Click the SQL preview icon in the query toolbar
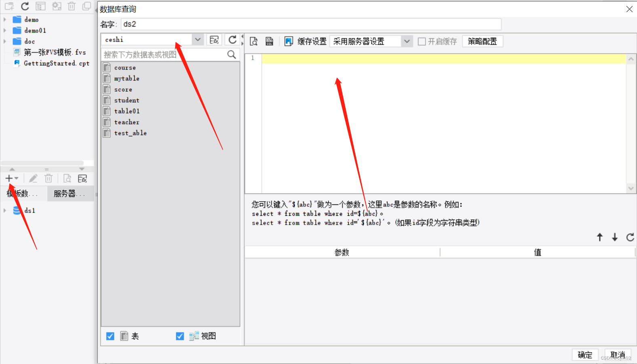Viewport: 637px width, 364px height. point(253,41)
